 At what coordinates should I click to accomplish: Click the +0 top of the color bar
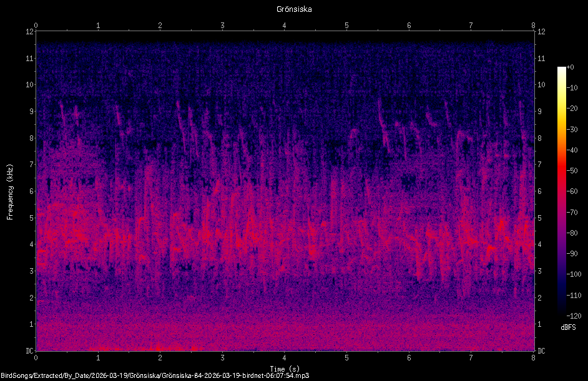click(x=571, y=67)
